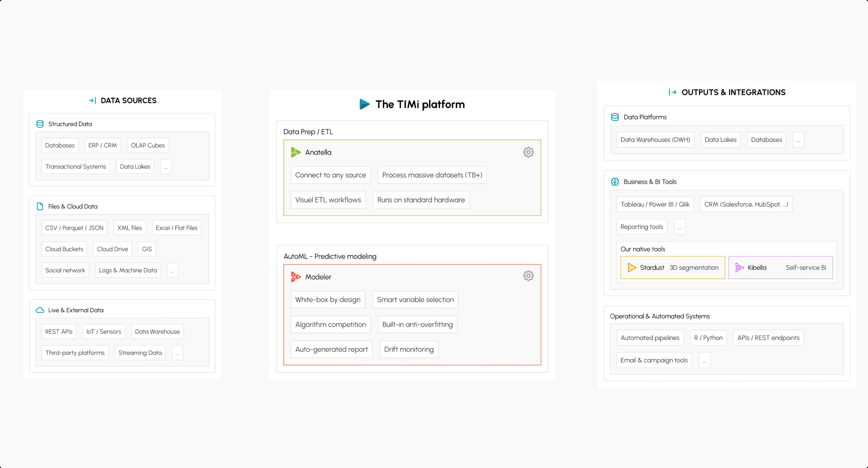This screenshot has height=468, width=868.
Task: Select the Connect to any source chip
Action: (x=331, y=175)
